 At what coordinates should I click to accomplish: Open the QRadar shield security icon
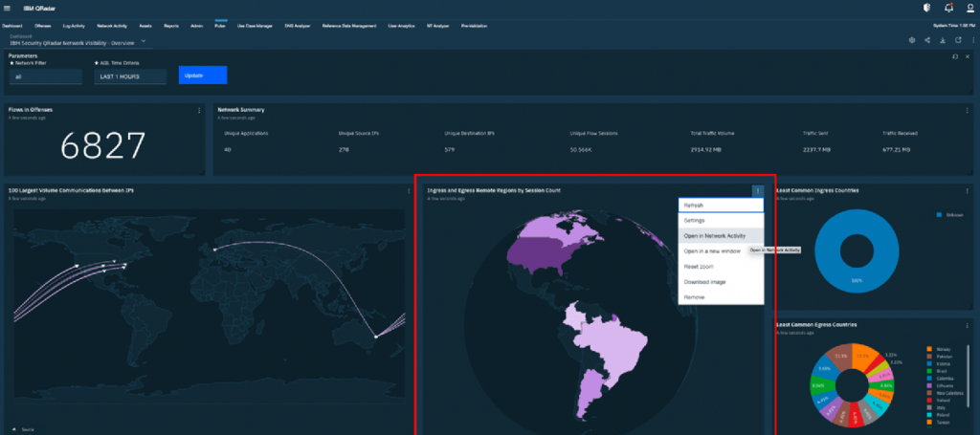coord(926,8)
